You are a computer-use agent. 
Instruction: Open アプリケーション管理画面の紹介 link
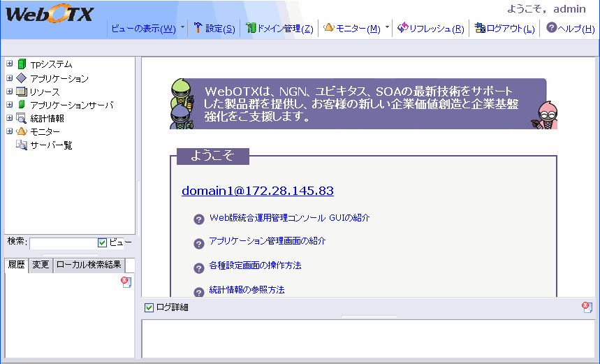[x=267, y=241]
